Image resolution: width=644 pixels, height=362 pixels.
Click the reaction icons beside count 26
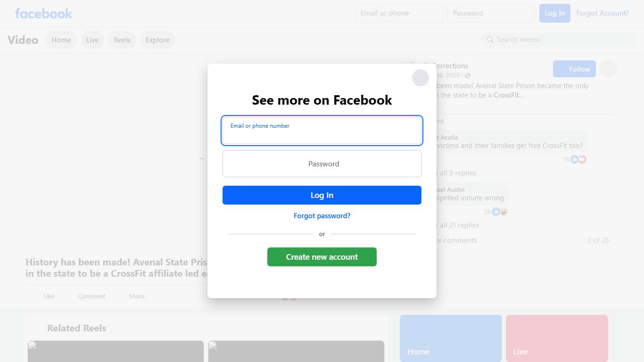tap(500, 212)
